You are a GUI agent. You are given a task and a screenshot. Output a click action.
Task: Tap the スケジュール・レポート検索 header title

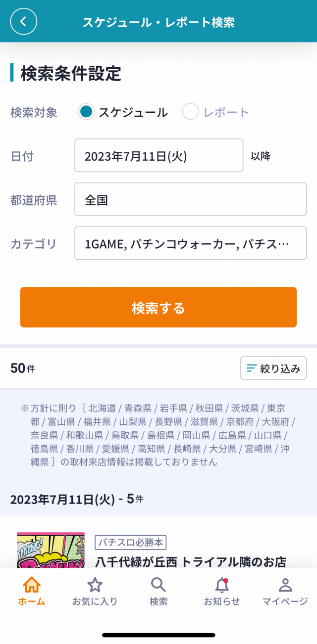pos(158,22)
